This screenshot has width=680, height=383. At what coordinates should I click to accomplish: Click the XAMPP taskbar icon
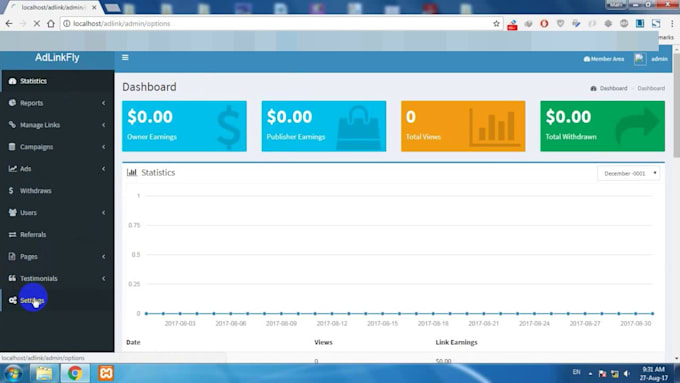105,373
